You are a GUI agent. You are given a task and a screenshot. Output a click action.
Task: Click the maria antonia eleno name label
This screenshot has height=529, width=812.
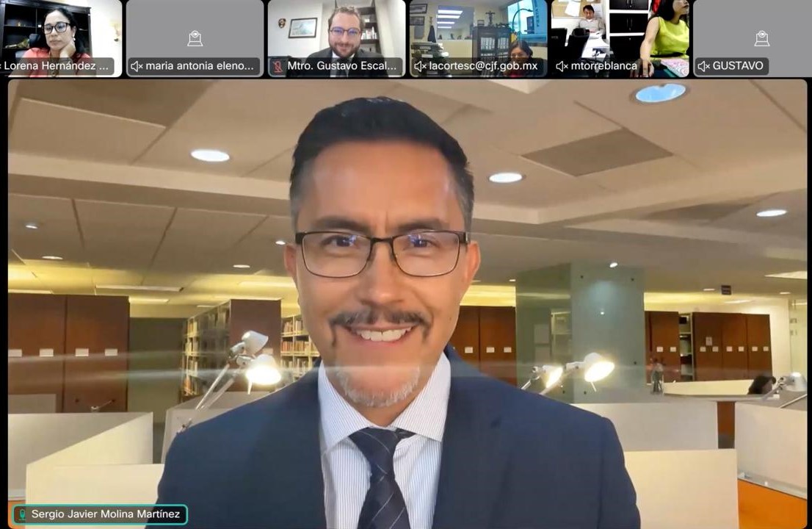[200, 66]
